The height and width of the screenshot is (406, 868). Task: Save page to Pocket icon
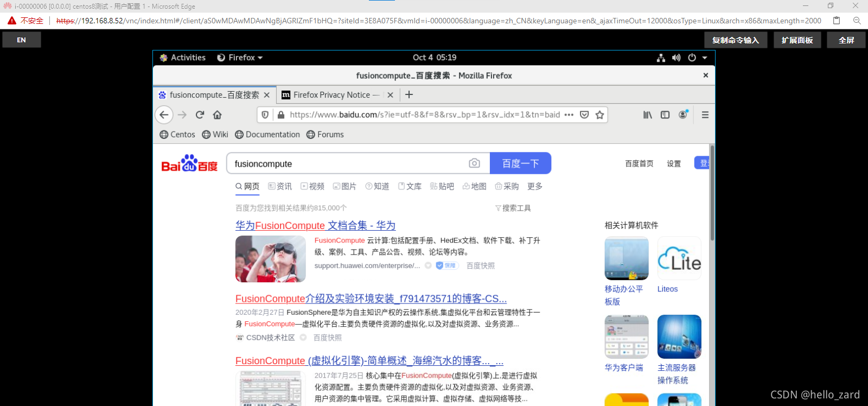point(584,115)
